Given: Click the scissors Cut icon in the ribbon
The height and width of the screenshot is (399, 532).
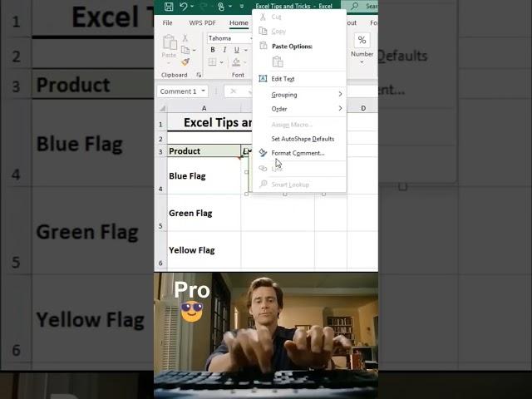Looking at the screenshot, I should tap(185, 38).
